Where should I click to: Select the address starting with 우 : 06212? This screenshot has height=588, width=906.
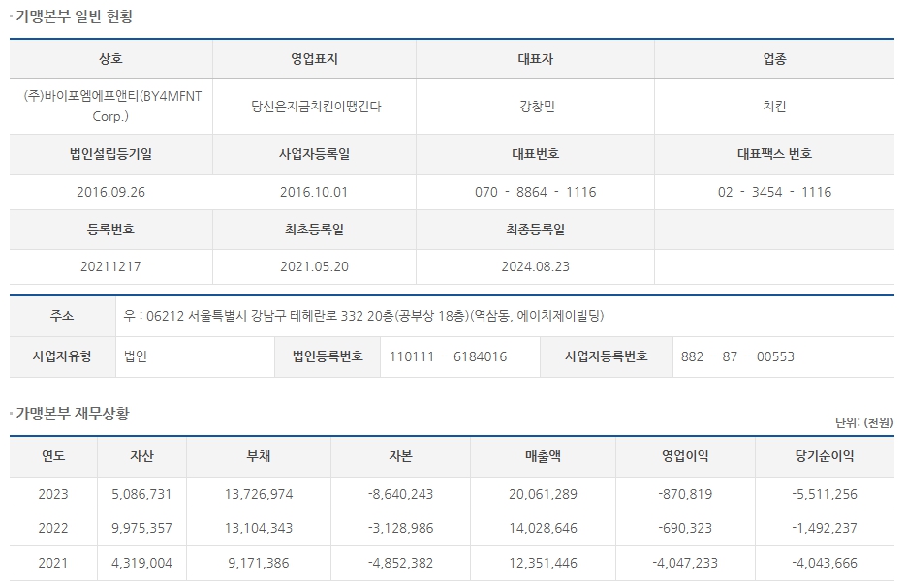coord(364,316)
